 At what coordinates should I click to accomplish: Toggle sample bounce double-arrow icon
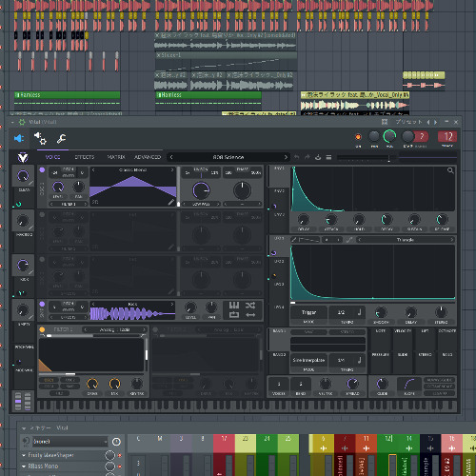coord(250,315)
